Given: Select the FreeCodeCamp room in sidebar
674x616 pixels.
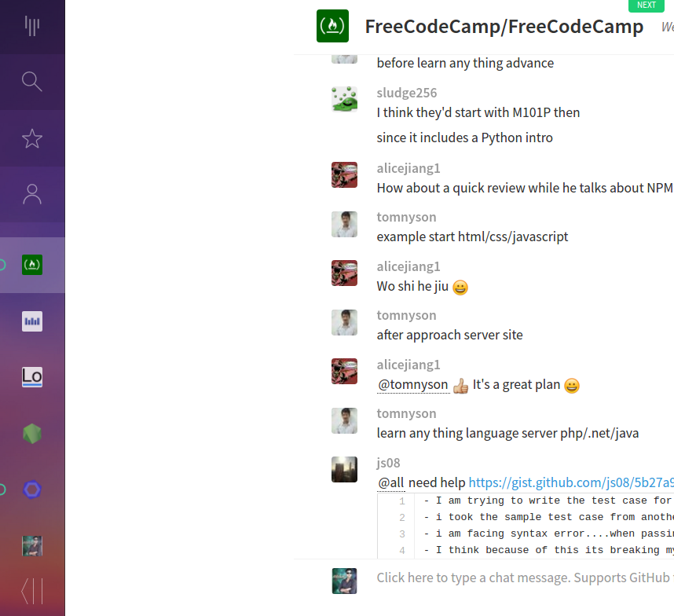Looking at the screenshot, I should (x=32, y=265).
